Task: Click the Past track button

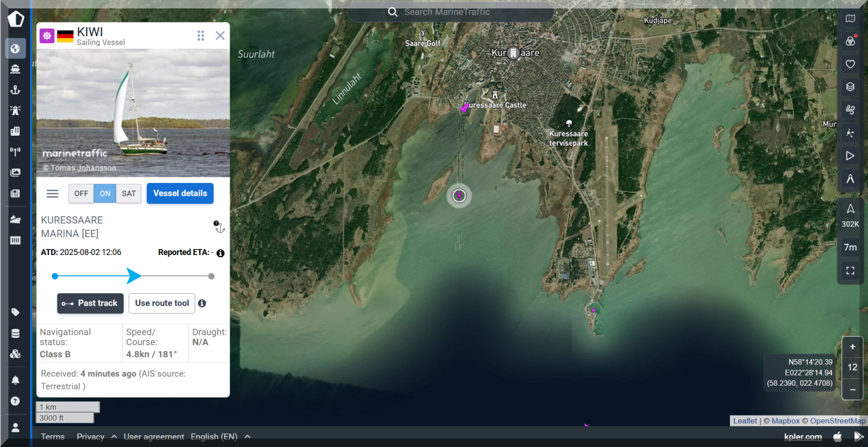Action: (90, 303)
